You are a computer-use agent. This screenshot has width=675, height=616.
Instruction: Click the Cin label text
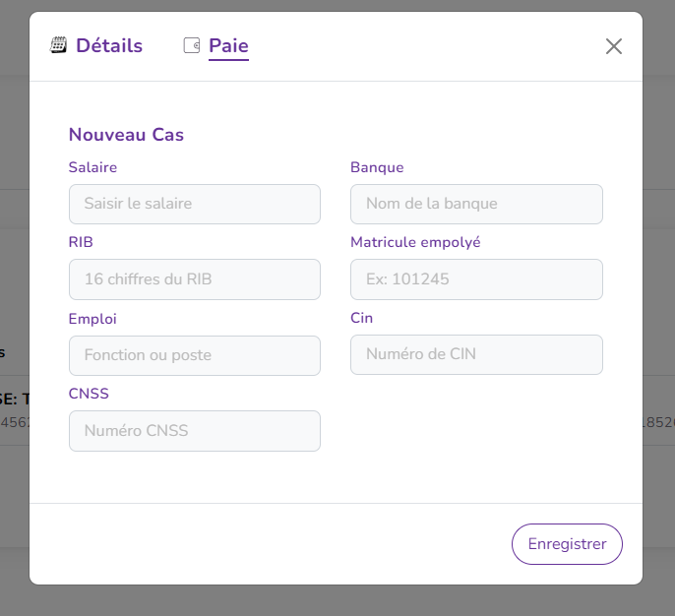tap(361, 318)
